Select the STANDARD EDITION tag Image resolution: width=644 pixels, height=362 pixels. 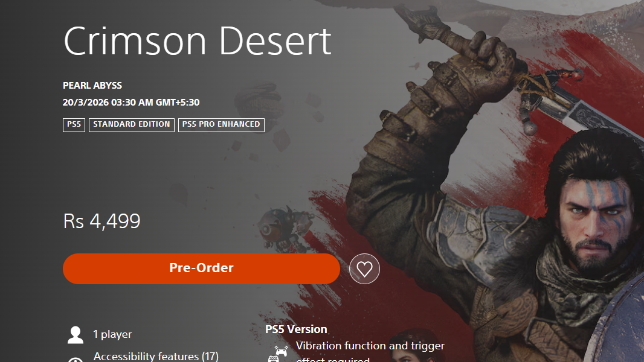132,125
